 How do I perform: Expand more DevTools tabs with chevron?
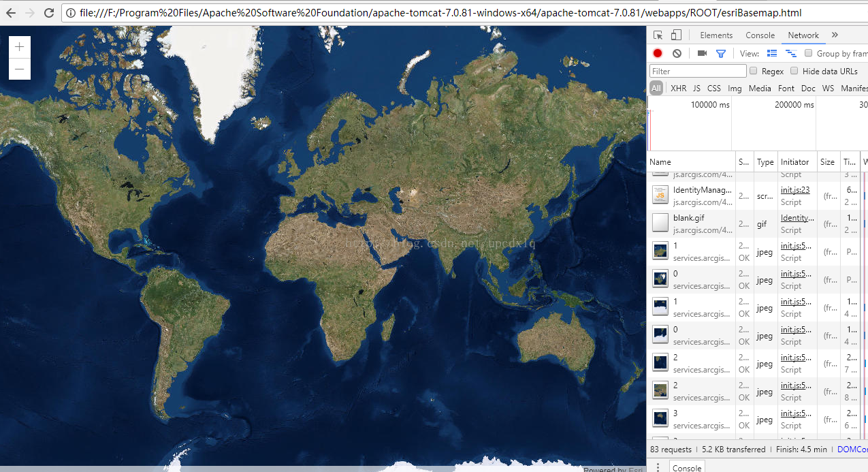coord(835,35)
